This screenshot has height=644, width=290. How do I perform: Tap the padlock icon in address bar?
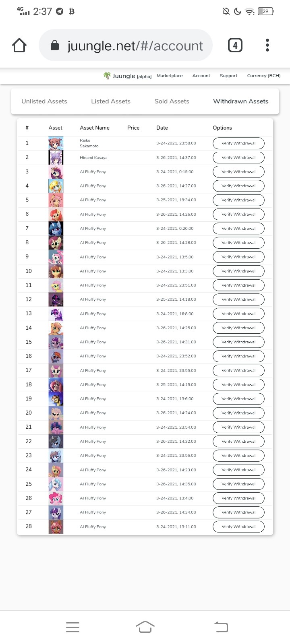coord(55,46)
